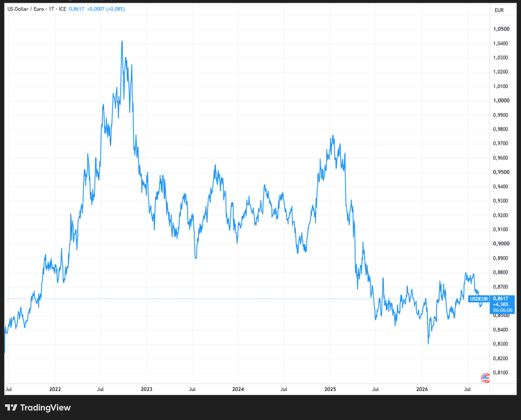521x420 pixels.
Task: Click the 0,8617 current price label
Action: point(501,298)
